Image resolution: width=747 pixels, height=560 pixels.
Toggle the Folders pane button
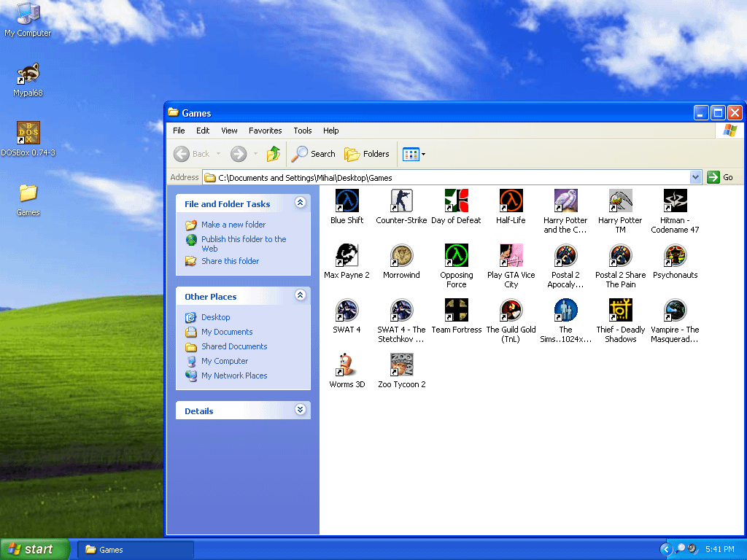pos(367,154)
